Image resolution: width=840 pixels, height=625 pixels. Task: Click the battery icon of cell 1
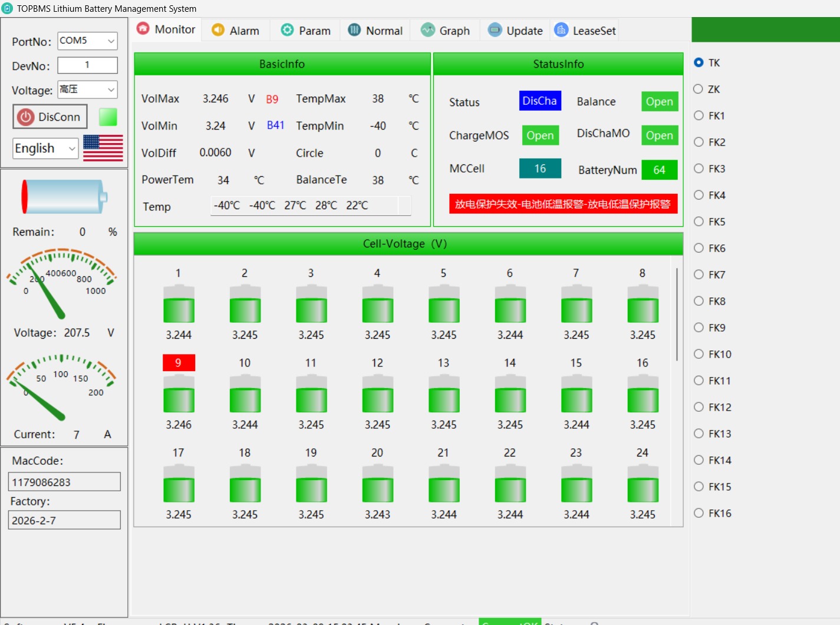[x=179, y=303]
